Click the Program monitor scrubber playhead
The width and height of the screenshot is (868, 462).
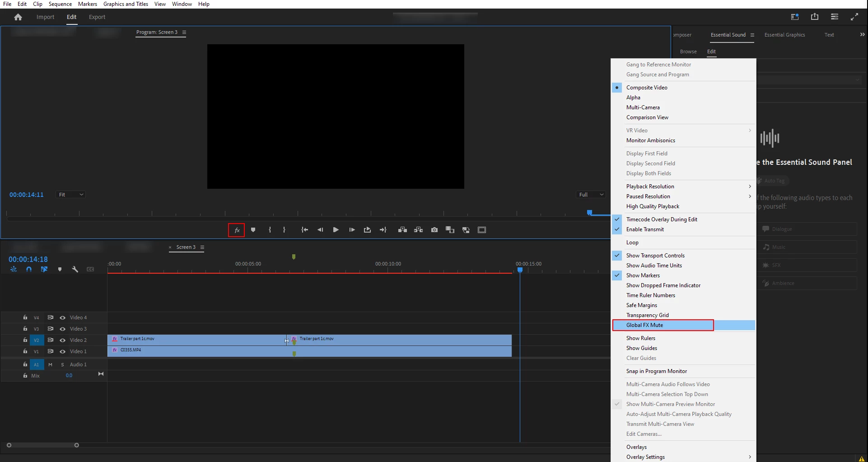(589, 212)
